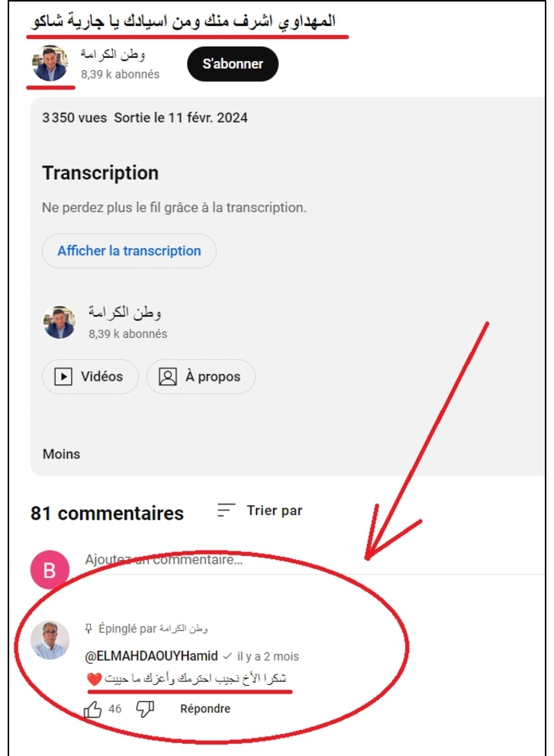Open @ELMAHDAOUYHamid commenter profile link

click(151, 656)
